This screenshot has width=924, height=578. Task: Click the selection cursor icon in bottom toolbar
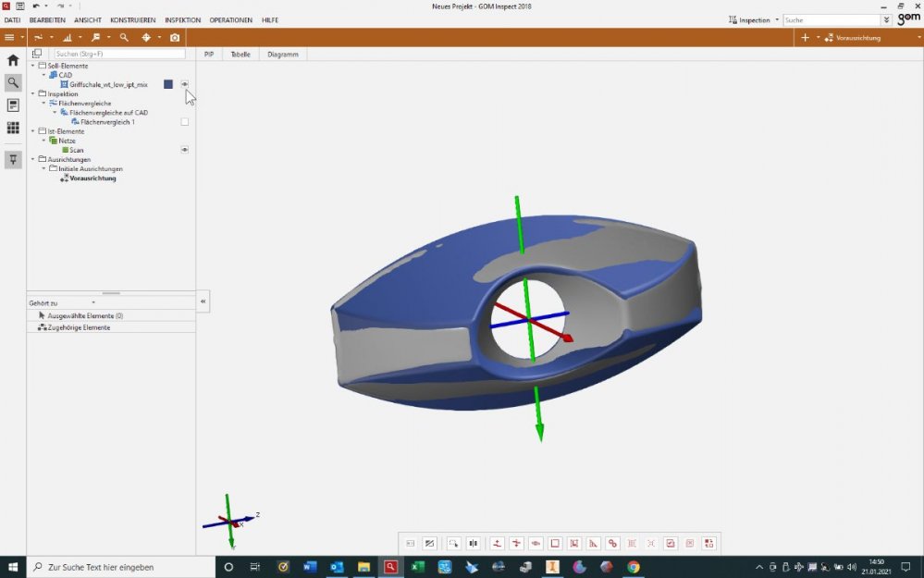(x=453, y=544)
